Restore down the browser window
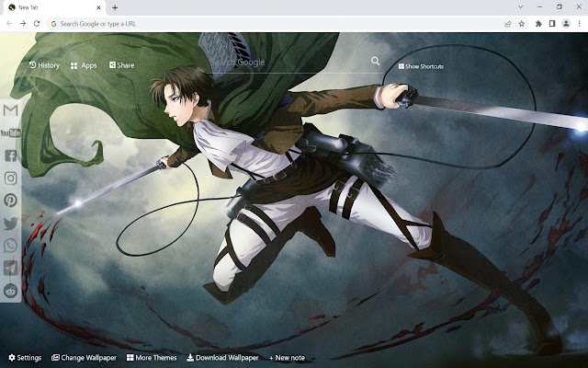The image size is (588, 368). [560, 6]
